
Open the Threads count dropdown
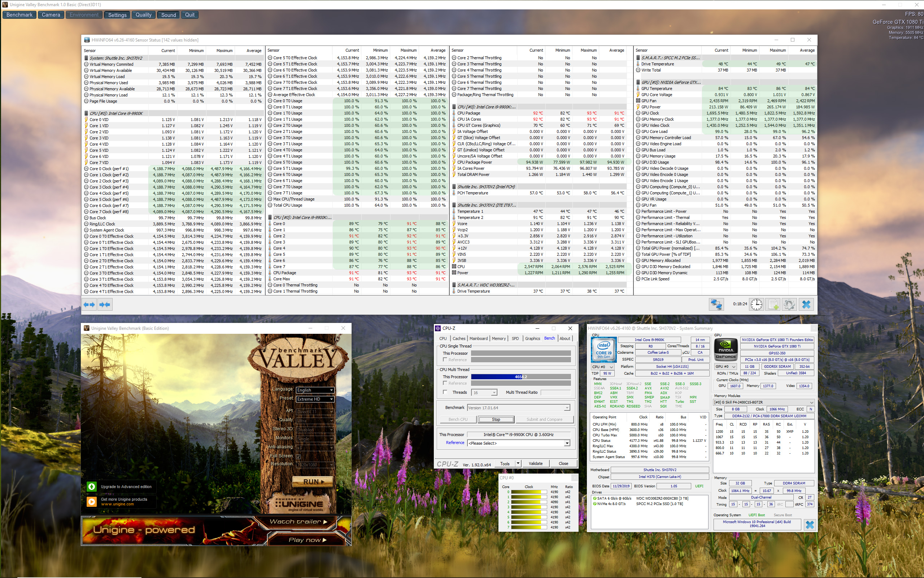point(484,393)
